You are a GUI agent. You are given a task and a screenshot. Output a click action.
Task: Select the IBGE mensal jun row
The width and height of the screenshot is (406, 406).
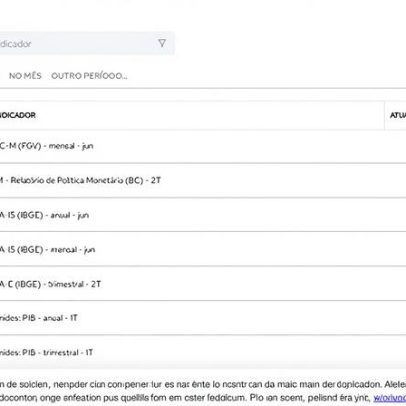pyautogui.click(x=203, y=249)
